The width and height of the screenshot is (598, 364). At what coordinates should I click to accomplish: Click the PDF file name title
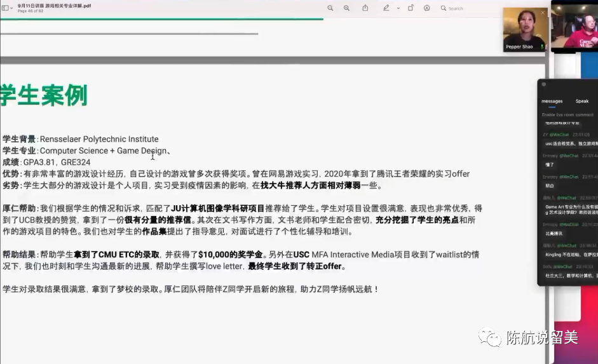point(54,5)
